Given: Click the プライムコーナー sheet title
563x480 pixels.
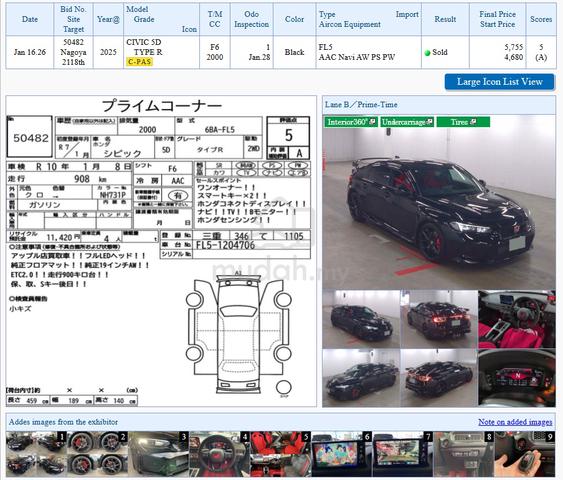Looking at the screenshot, I should coord(162,106).
